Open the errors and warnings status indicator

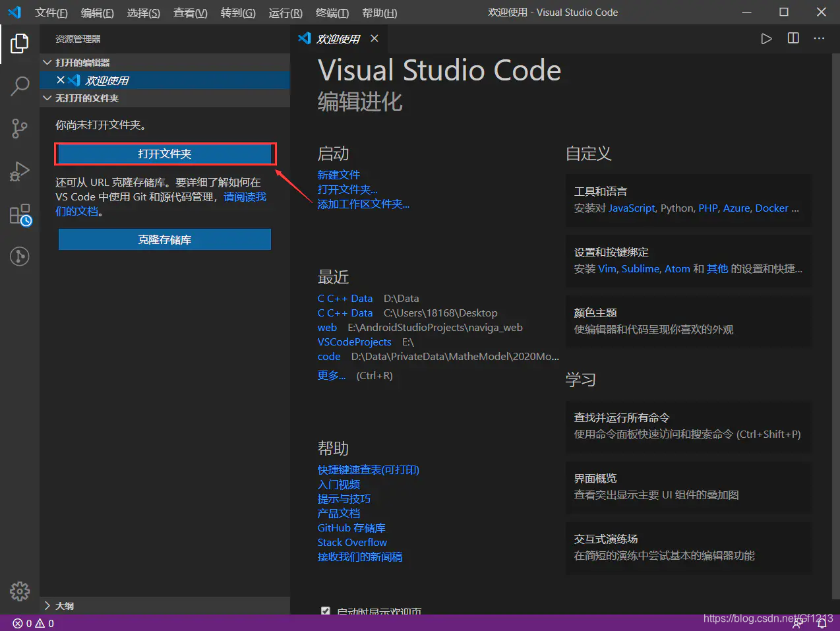click(x=33, y=623)
